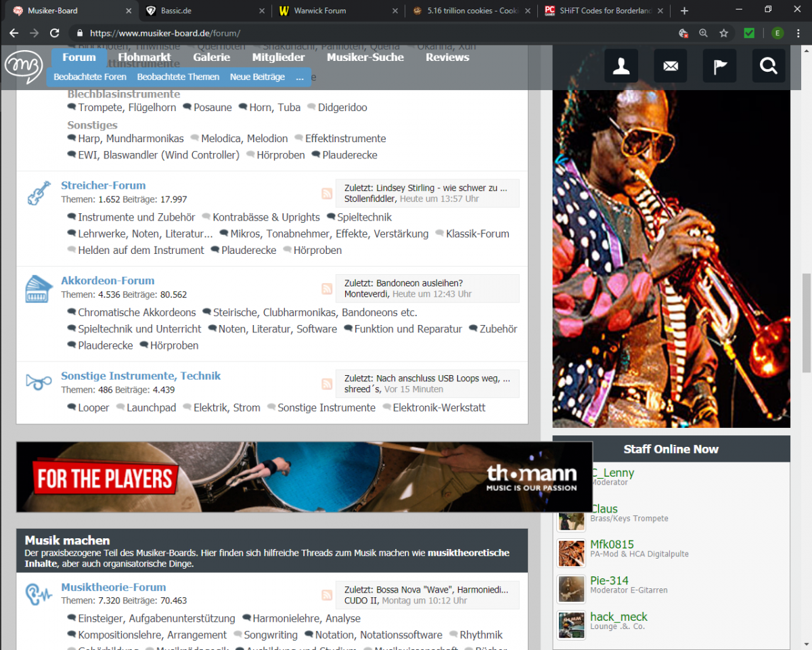Viewport: 812px width, 650px height.
Task: Open the inbox envelope icon
Action: (671, 66)
